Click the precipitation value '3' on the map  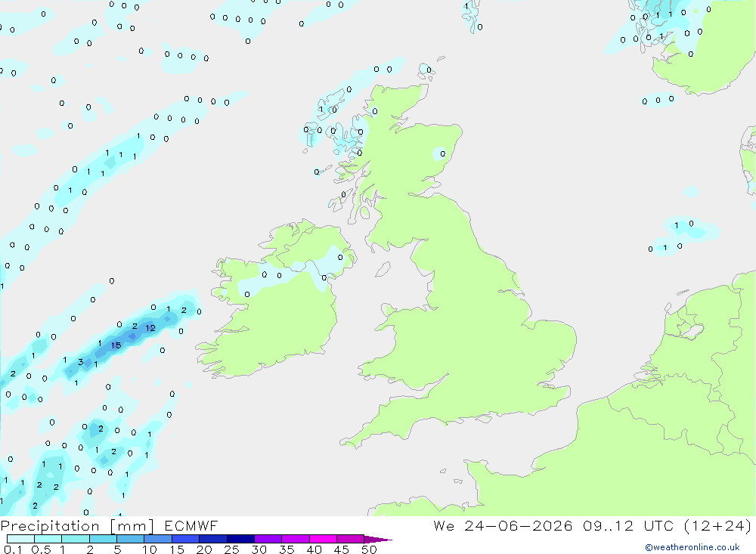[81, 361]
